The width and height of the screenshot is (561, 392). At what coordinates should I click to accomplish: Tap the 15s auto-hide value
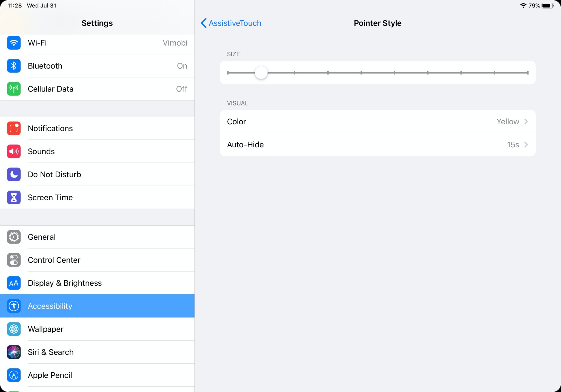pyautogui.click(x=513, y=144)
